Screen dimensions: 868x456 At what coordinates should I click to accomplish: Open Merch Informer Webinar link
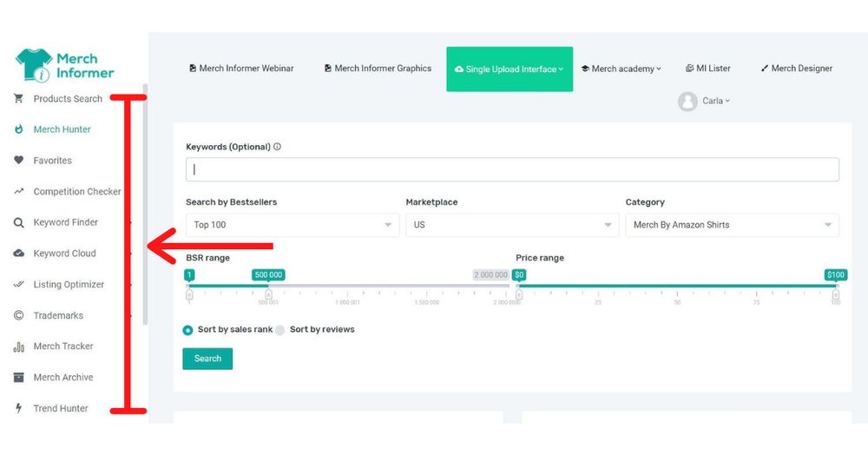(241, 68)
